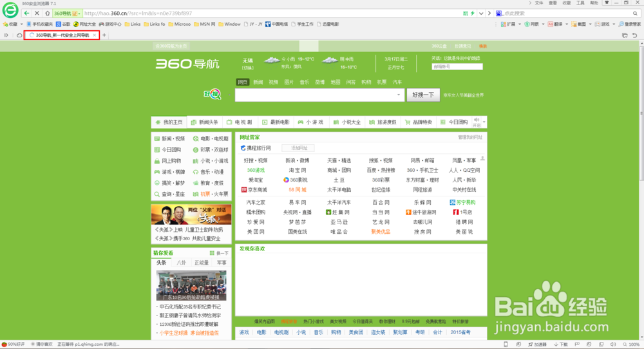
Task: Click the lightning speed mode icon
Action: (472, 13)
